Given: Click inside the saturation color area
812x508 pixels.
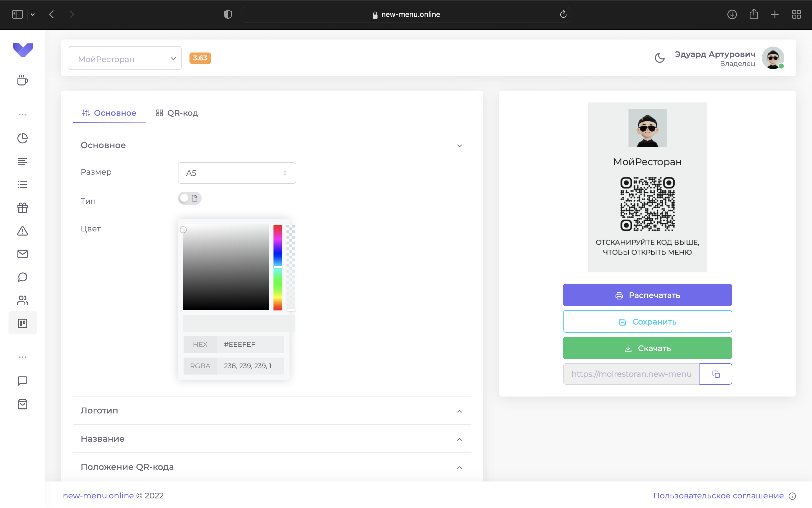Looking at the screenshot, I should click(x=226, y=268).
